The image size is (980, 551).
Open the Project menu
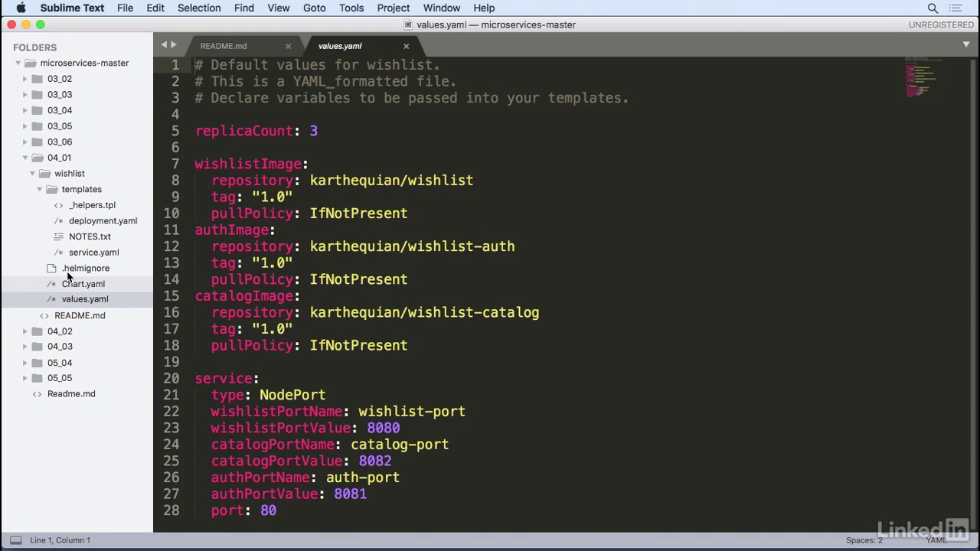[x=394, y=8]
